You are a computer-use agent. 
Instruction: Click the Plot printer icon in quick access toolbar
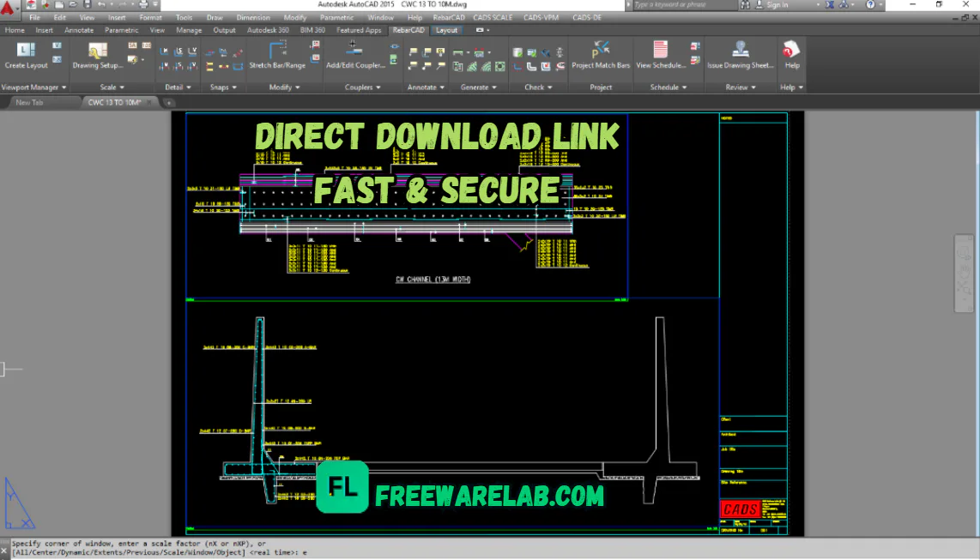coord(143,4)
